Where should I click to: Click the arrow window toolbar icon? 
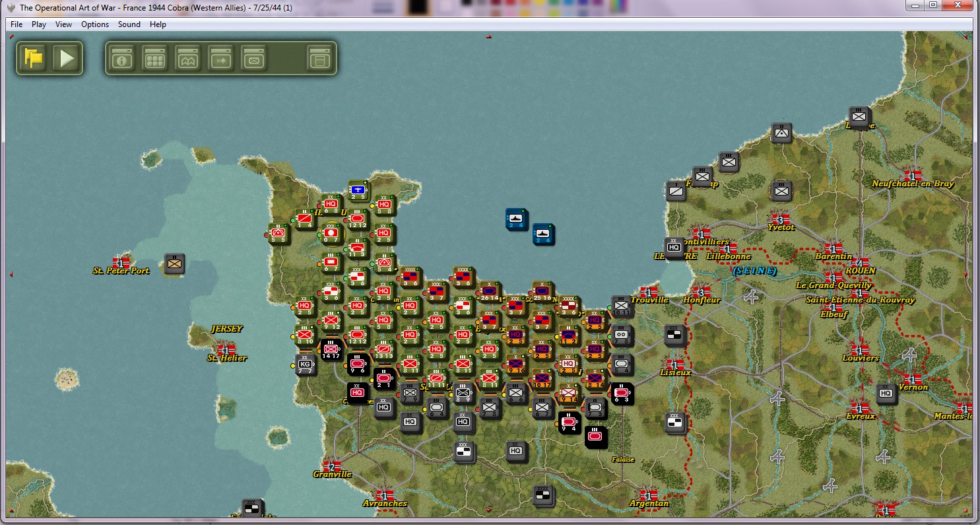coord(221,58)
